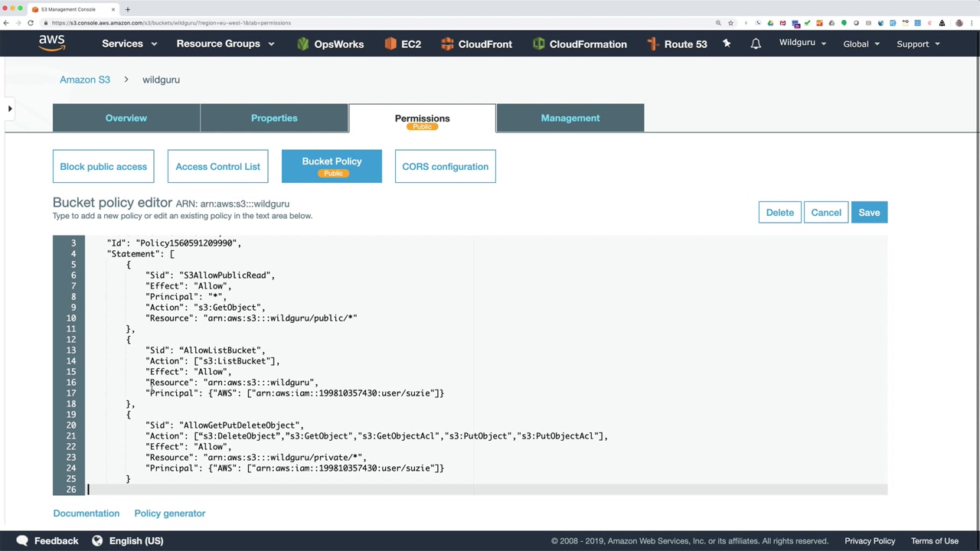Image resolution: width=980 pixels, height=551 pixels.
Task: Click the zoom magnifier icon in address bar
Action: 718,23
